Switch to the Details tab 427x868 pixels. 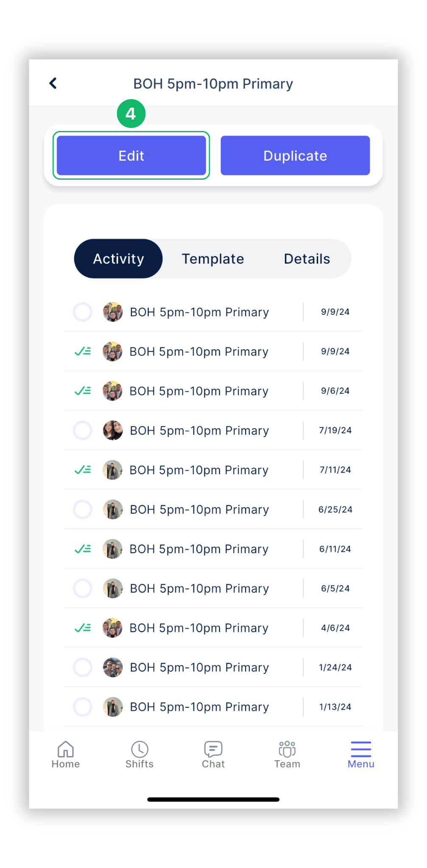click(x=307, y=259)
